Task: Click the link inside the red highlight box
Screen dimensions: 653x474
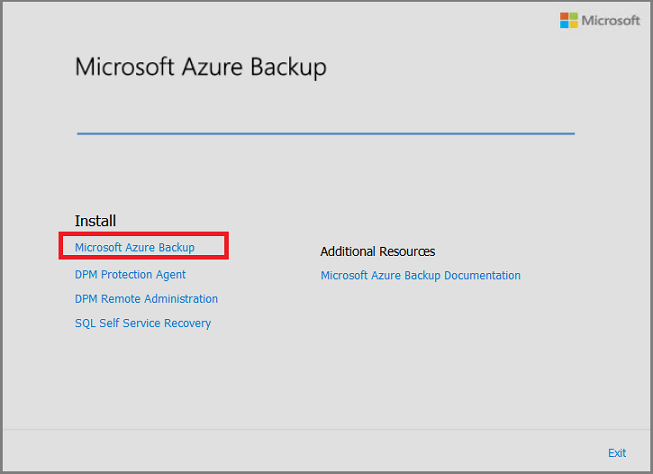Action: click(x=135, y=247)
